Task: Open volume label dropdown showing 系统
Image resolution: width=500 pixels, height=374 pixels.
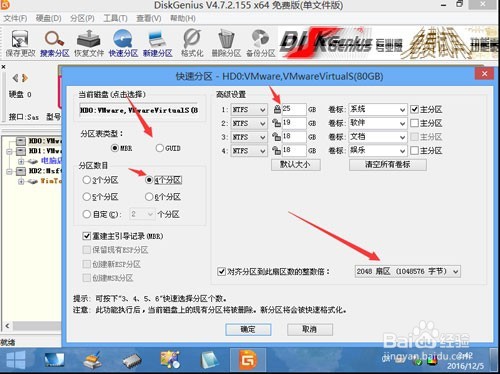Action: click(x=378, y=110)
